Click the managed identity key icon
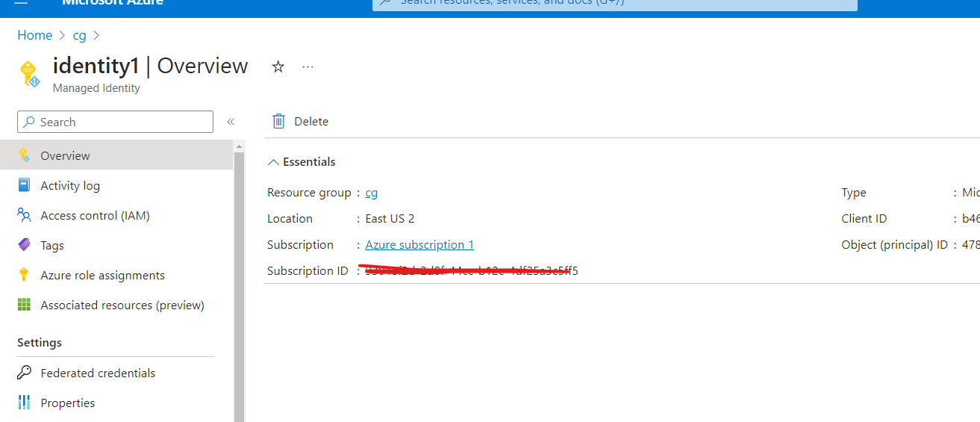This screenshot has width=980, height=422. (x=28, y=74)
